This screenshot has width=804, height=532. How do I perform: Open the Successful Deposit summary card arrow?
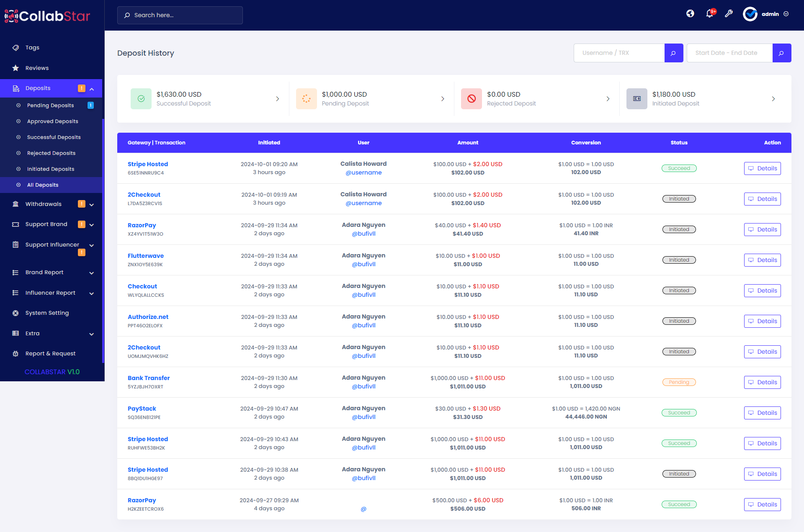(278, 99)
